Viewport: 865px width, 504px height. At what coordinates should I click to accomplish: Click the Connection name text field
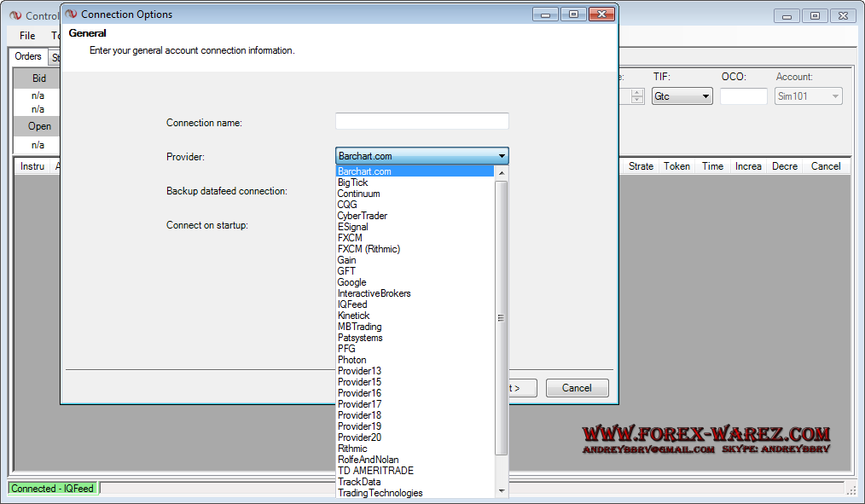(421, 122)
